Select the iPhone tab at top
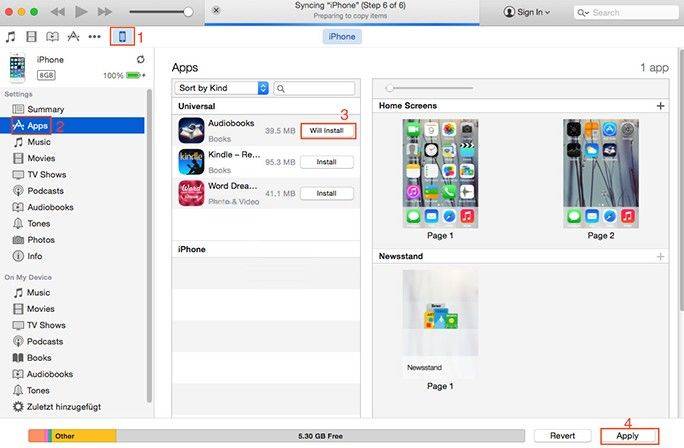Image resolution: width=684 pixels, height=448 pixels. 342,37
